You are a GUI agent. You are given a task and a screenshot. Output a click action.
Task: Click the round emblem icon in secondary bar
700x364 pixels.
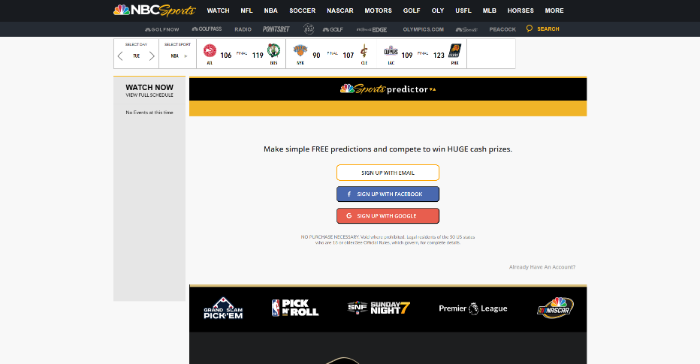click(x=308, y=29)
